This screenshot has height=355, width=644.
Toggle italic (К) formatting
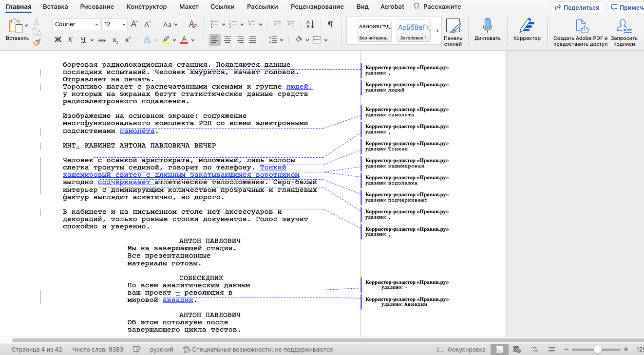coord(71,40)
